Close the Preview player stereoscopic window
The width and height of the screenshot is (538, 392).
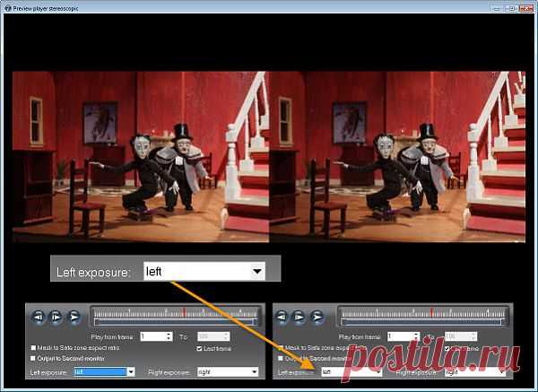525,7
